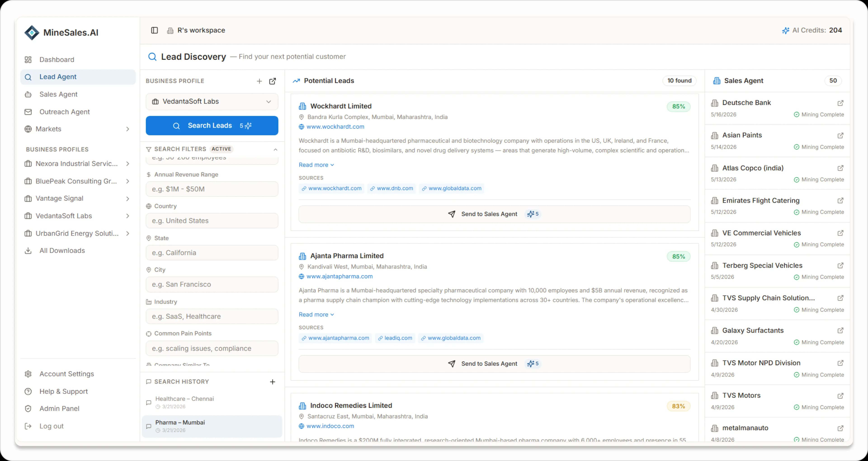The width and height of the screenshot is (868, 461).
Task: Open Healthcare – Chennai search history
Action: pyautogui.click(x=212, y=402)
